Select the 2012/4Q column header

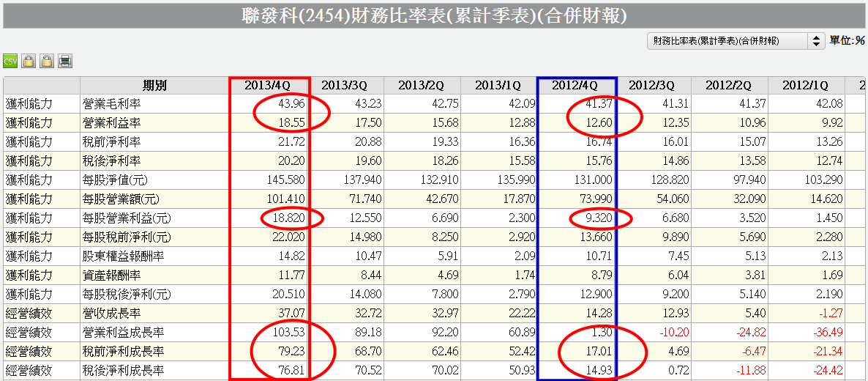click(576, 86)
